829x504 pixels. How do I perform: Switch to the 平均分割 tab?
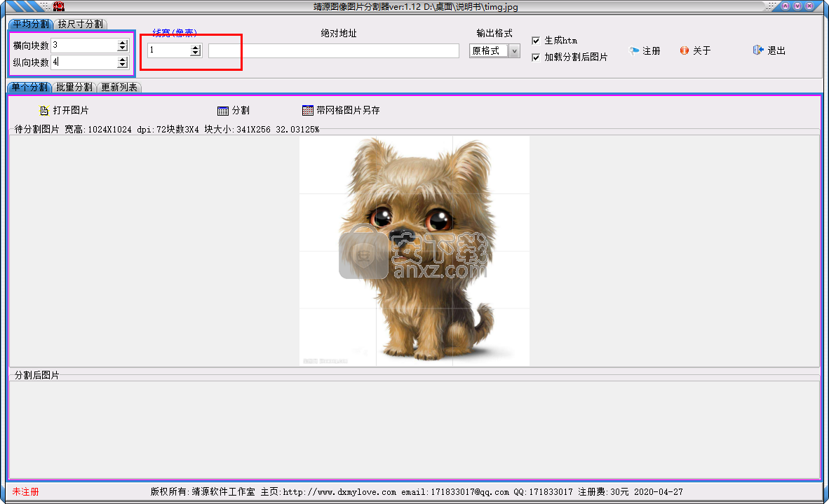[31, 25]
